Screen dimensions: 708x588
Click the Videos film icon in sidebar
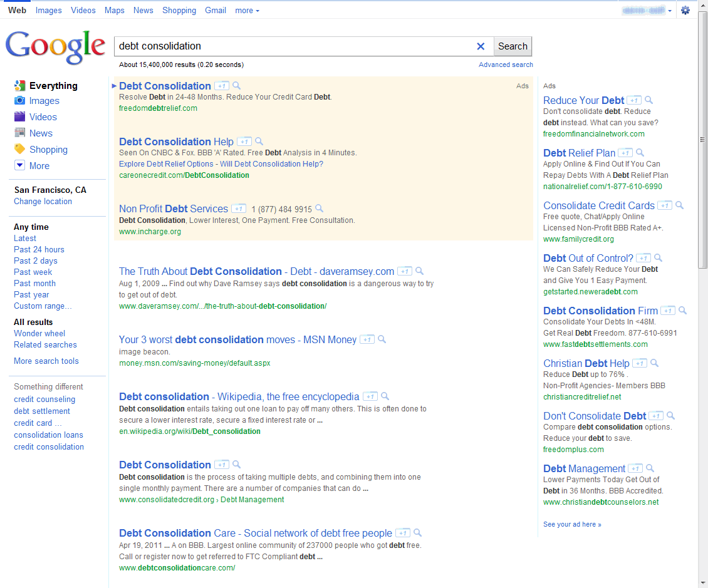click(19, 116)
